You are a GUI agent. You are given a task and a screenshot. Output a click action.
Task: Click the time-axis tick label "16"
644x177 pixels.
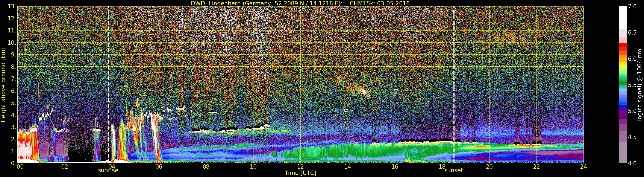click(395, 166)
